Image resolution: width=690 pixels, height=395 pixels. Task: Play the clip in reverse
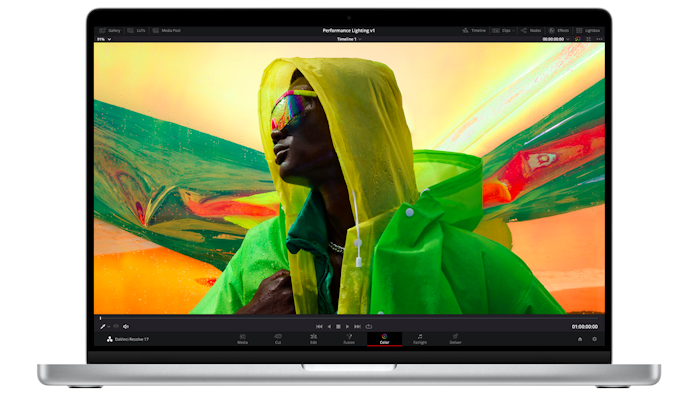click(329, 327)
